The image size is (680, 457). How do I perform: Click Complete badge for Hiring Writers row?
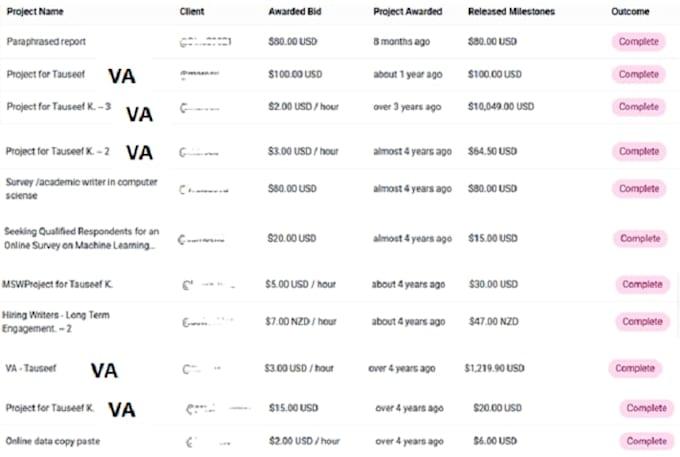(642, 322)
